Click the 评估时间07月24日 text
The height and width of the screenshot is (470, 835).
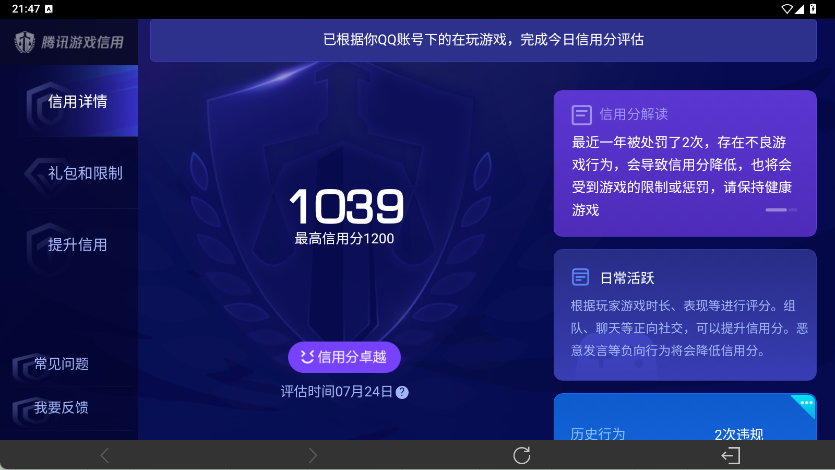tap(337, 392)
